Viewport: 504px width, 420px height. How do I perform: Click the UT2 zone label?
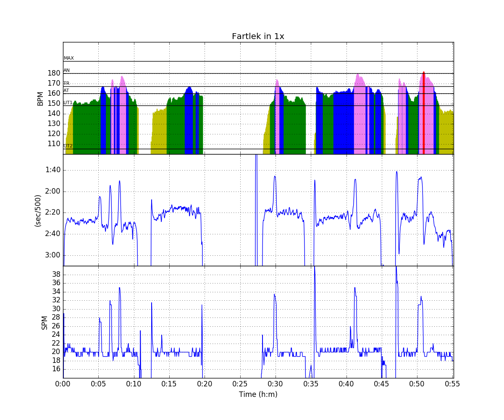68,146
